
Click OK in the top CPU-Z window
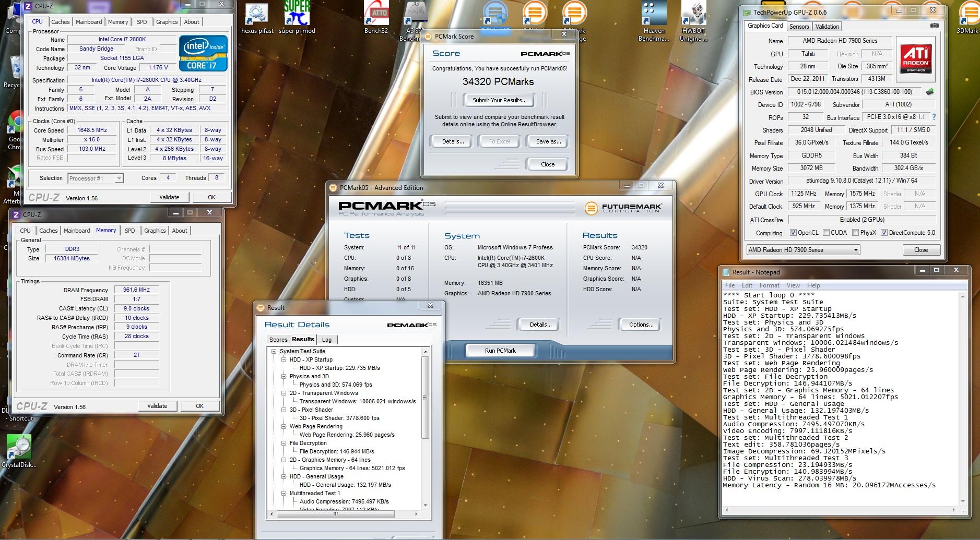(211, 197)
